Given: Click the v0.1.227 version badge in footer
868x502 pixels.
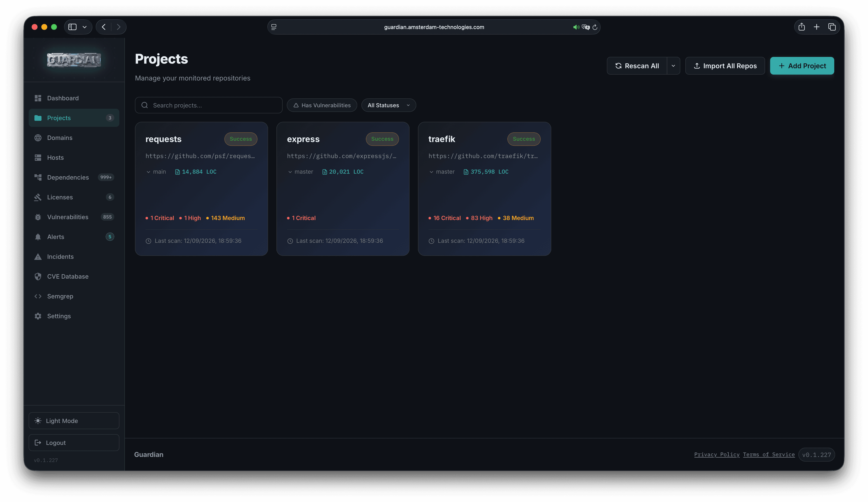Looking at the screenshot, I should click(816, 455).
